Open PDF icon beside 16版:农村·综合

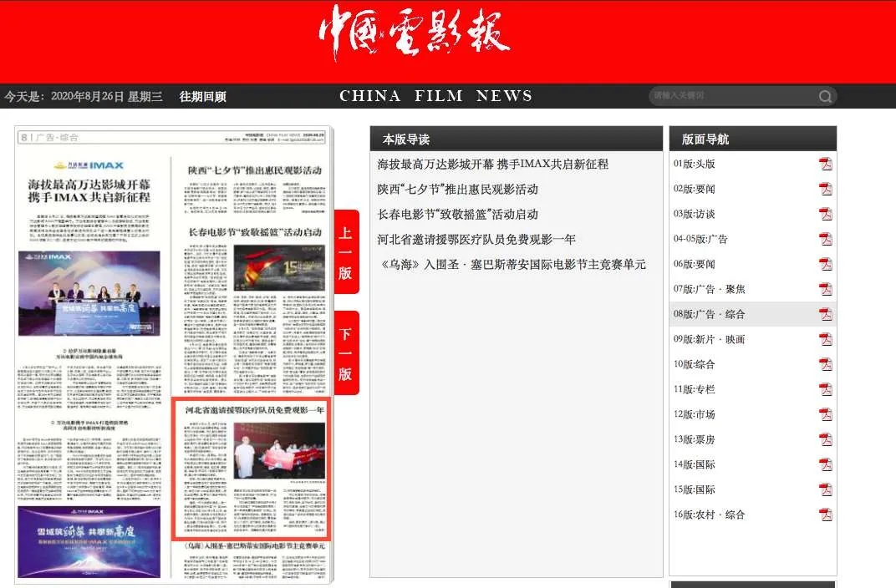click(825, 514)
